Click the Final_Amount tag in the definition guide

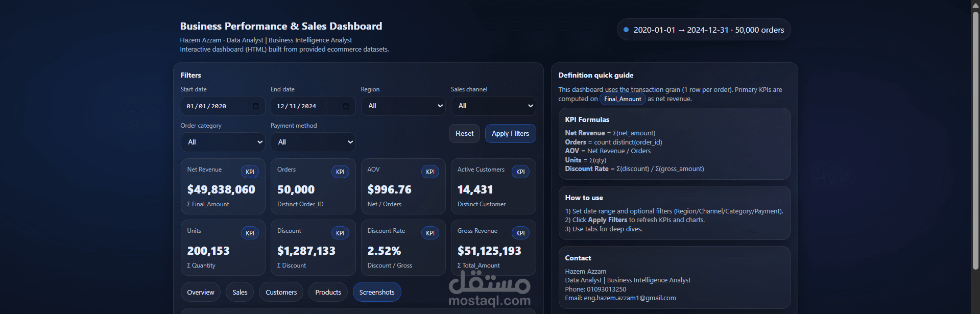click(623, 99)
